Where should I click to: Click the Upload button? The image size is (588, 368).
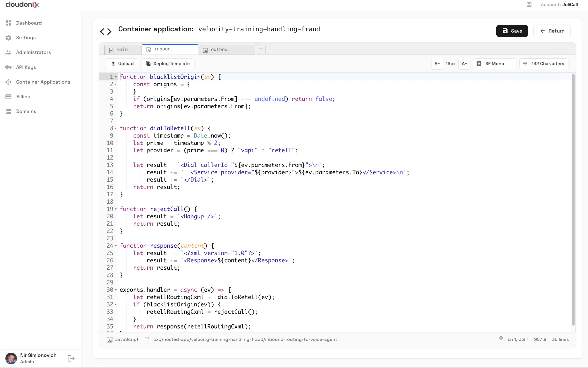pos(122,64)
